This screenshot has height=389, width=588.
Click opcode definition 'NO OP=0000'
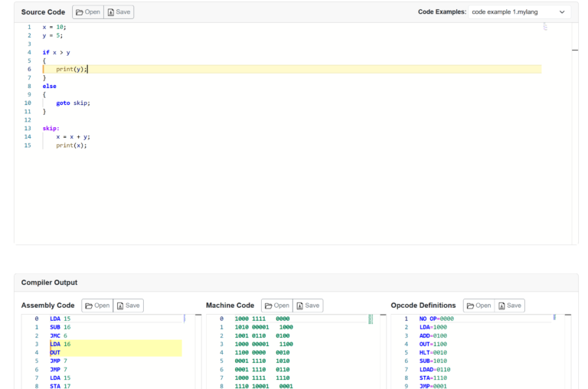coord(436,319)
